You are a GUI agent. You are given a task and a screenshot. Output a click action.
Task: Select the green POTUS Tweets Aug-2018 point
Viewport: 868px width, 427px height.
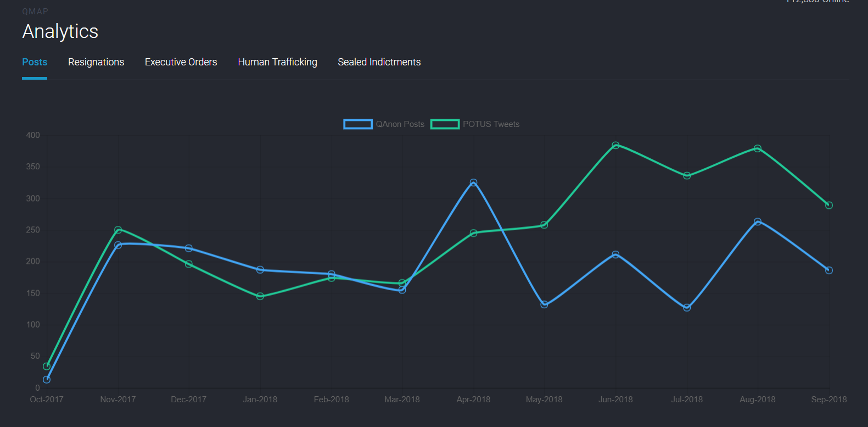[758, 148]
